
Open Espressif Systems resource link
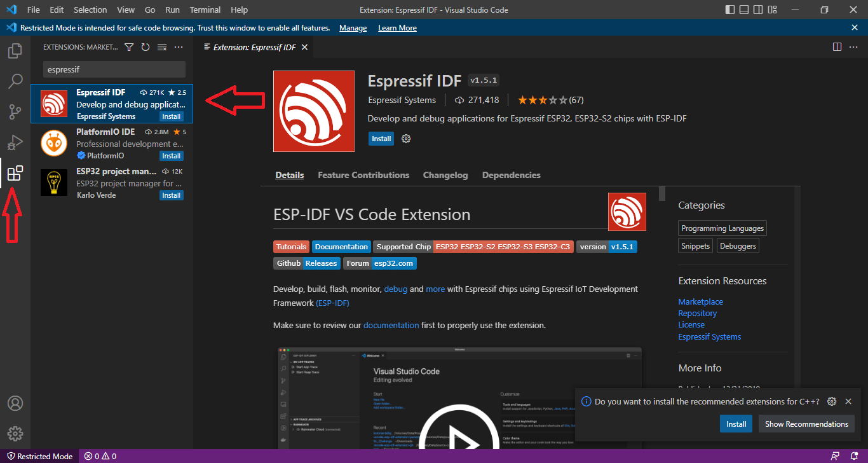[x=709, y=337]
